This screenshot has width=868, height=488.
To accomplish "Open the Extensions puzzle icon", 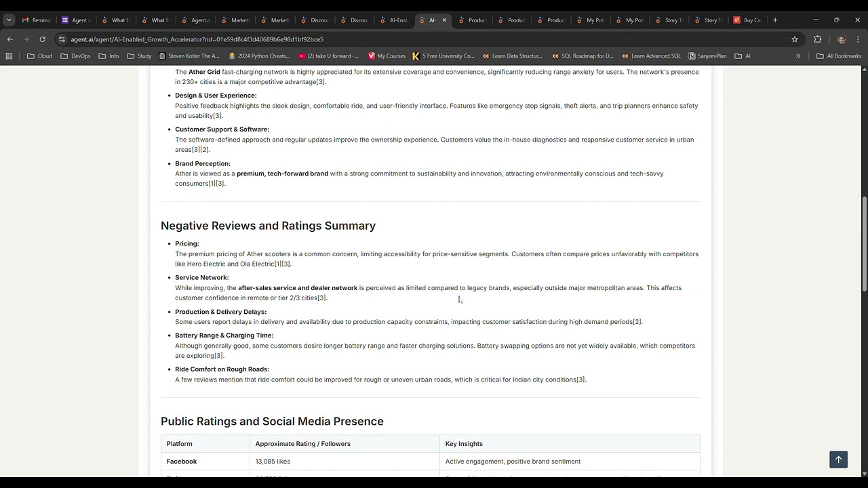I will (x=817, y=39).
